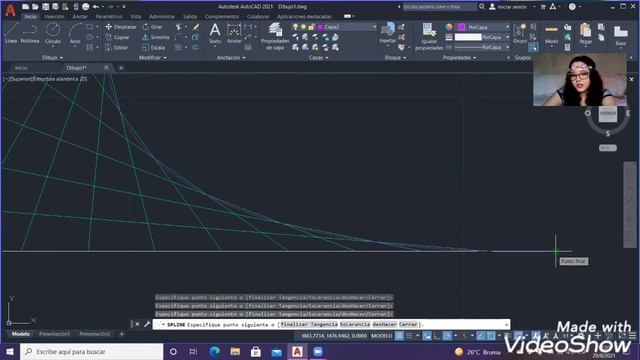Viewport: 640px width, 360px height.
Task: Open the Administrar ribbon tab
Action: click(x=162, y=16)
